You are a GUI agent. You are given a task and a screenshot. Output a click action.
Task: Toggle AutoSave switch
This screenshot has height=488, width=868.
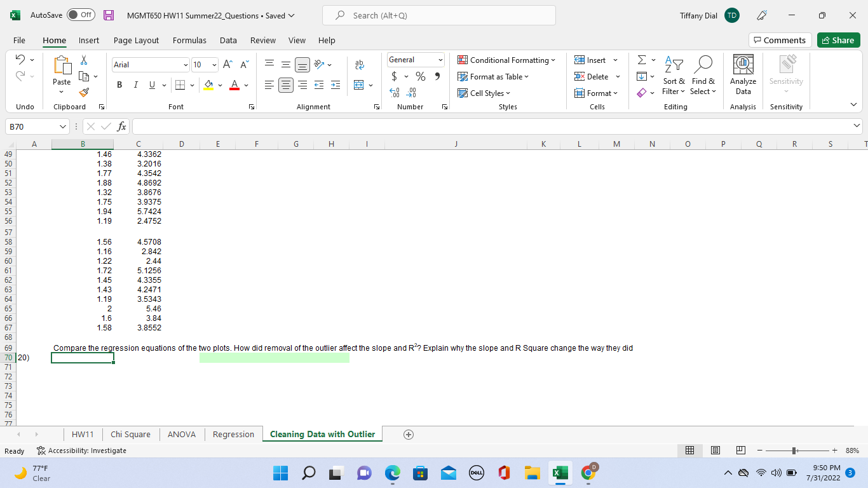click(81, 15)
